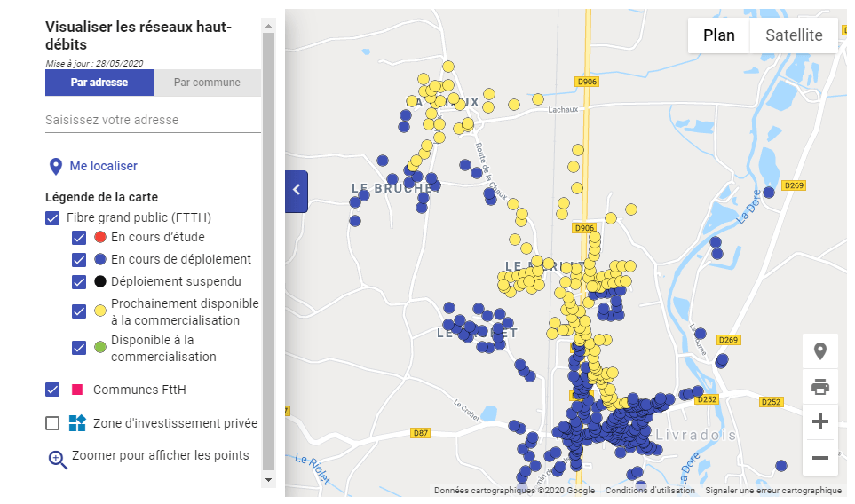Click the location pin icon beside Me localiser
855x504 pixels.
(55, 166)
